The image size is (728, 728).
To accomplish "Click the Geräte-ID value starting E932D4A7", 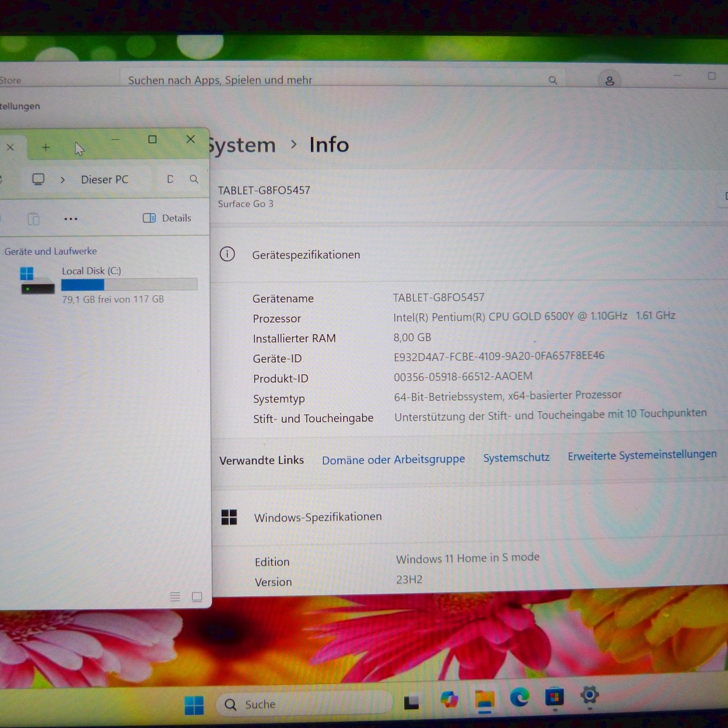I will 499,356.
